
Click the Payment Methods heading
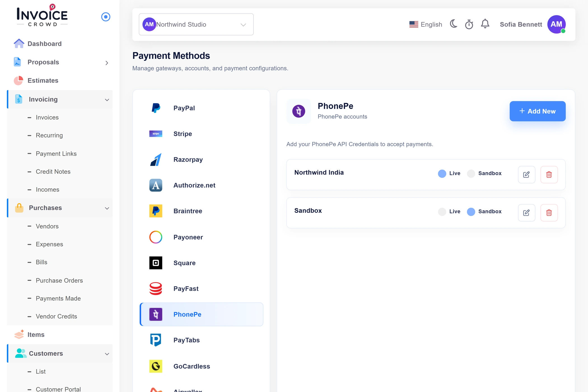coord(171,56)
